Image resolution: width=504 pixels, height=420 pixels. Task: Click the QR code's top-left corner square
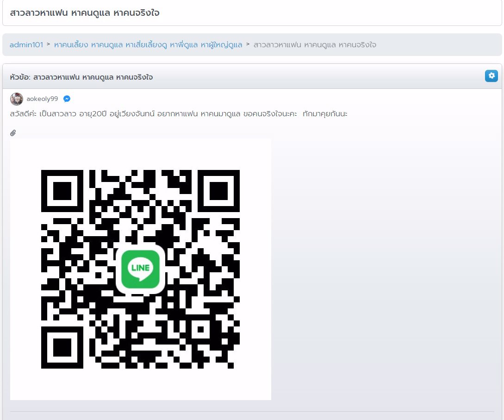[x=62, y=191]
